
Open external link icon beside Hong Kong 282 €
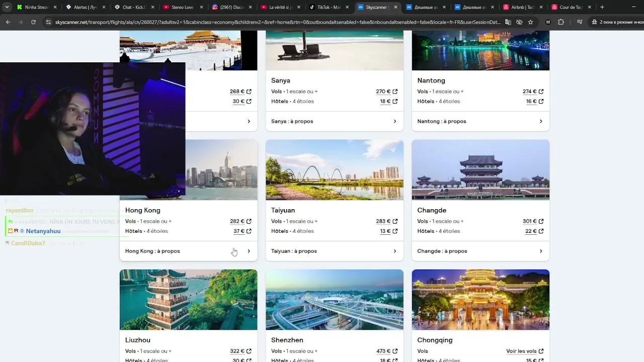pyautogui.click(x=249, y=221)
